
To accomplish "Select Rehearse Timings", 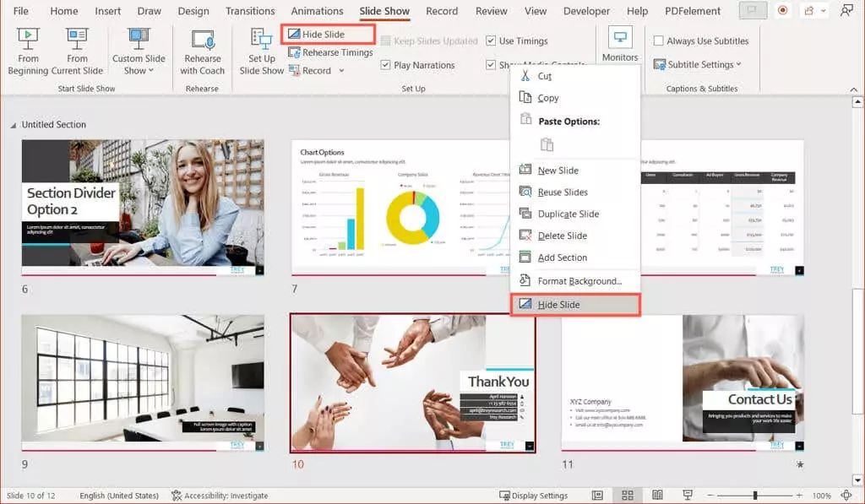I will click(330, 51).
